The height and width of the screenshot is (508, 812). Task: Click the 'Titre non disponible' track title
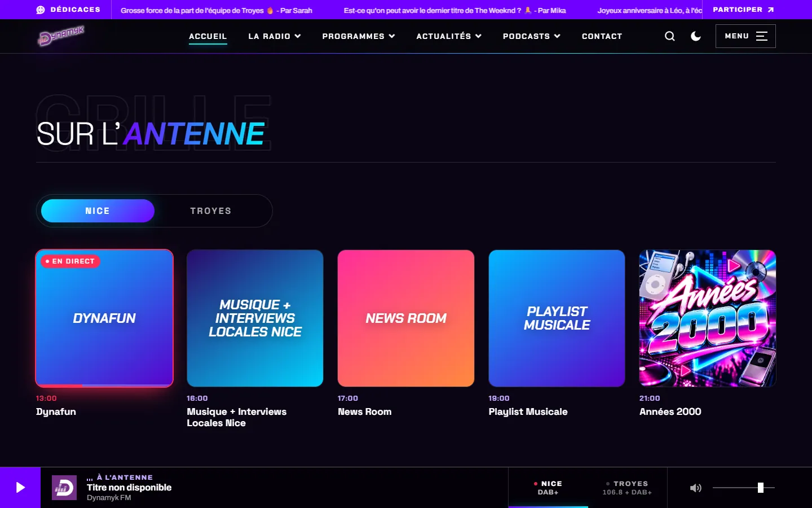(129, 488)
